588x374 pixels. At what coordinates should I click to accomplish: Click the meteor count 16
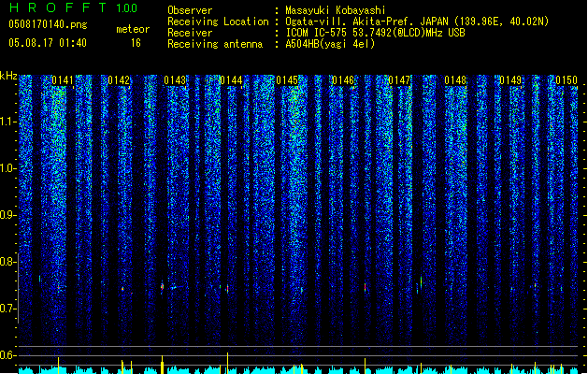(x=136, y=43)
